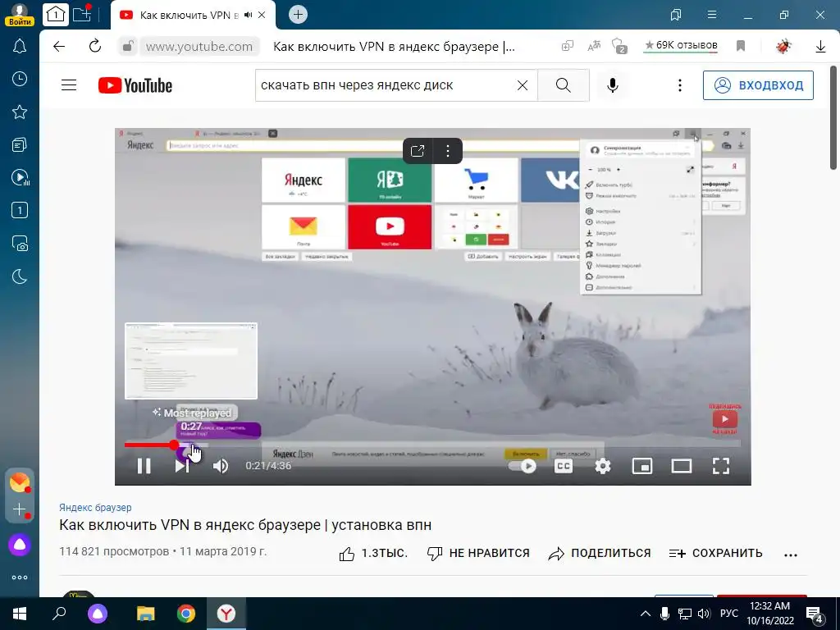The width and height of the screenshot is (840, 630).
Task: Click subscribe watermark in video corner
Action: pyautogui.click(x=725, y=419)
